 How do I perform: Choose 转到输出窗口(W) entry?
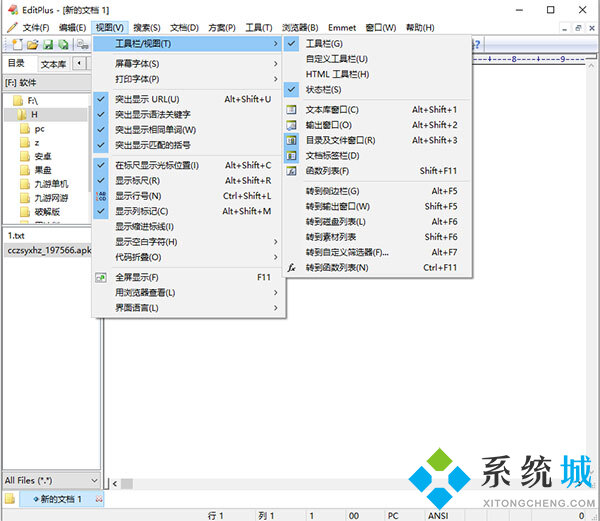tap(377, 206)
